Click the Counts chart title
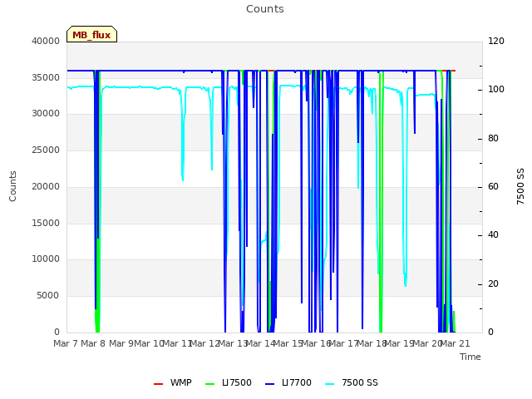This screenshot has height=399, width=532. coord(265,9)
